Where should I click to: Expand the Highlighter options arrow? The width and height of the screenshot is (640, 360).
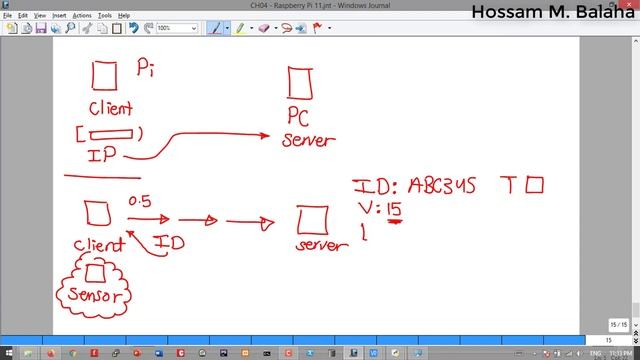click(x=251, y=28)
